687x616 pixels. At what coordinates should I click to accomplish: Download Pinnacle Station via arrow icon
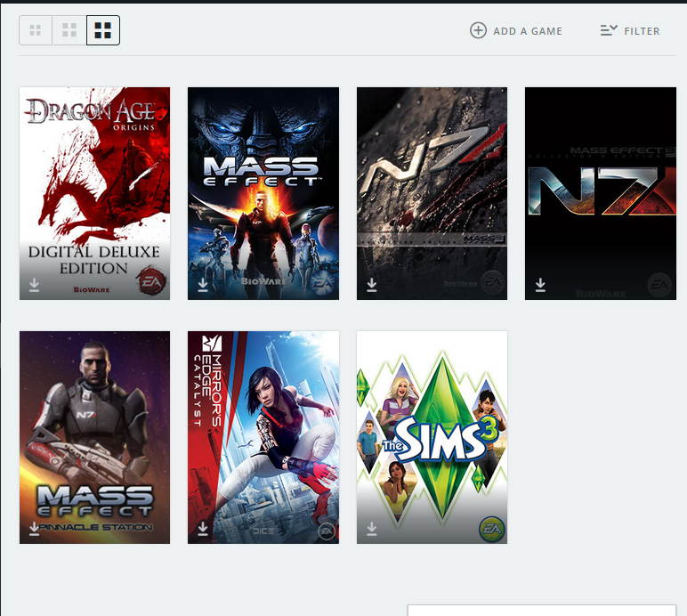(x=34, y=529)
